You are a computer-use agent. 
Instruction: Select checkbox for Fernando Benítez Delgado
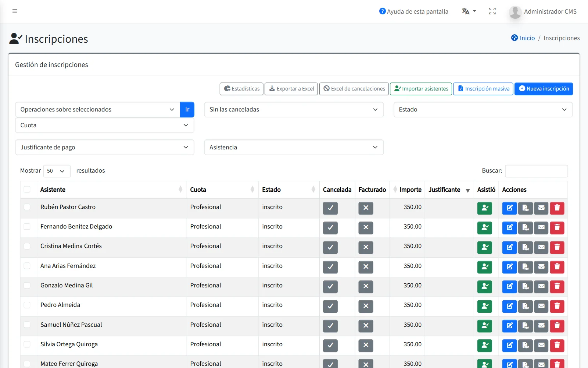(x=27, y=226)
